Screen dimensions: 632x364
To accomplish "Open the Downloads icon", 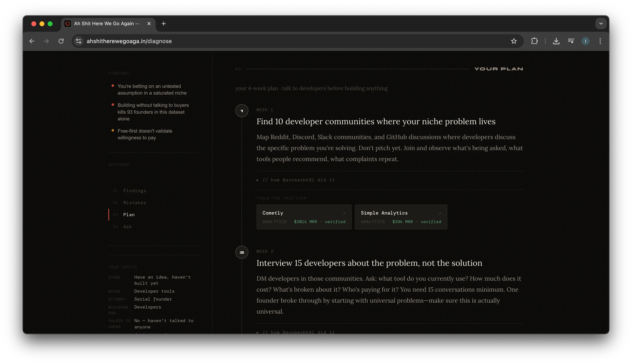I will click(x=556, y=41).
